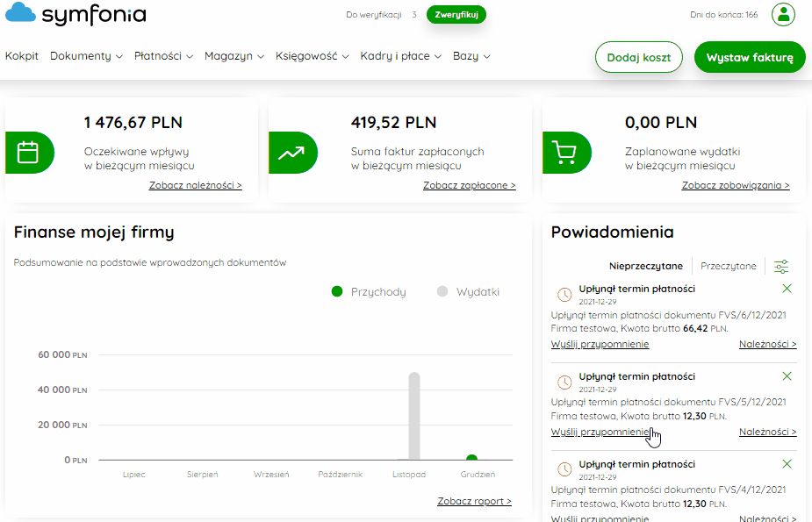Expand the Kadry i płace dropdown menu
The width and height of the screenshot is (812, 522).
[401, 56]
